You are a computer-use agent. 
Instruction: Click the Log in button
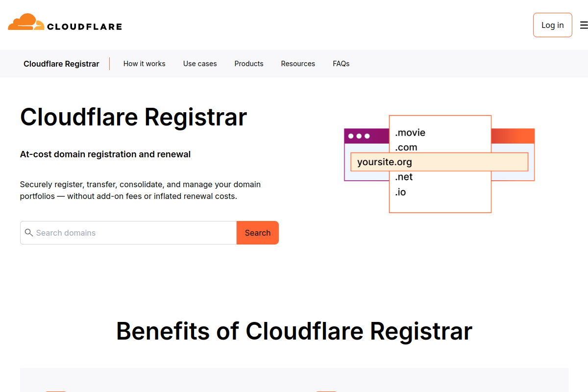[552, 25]
